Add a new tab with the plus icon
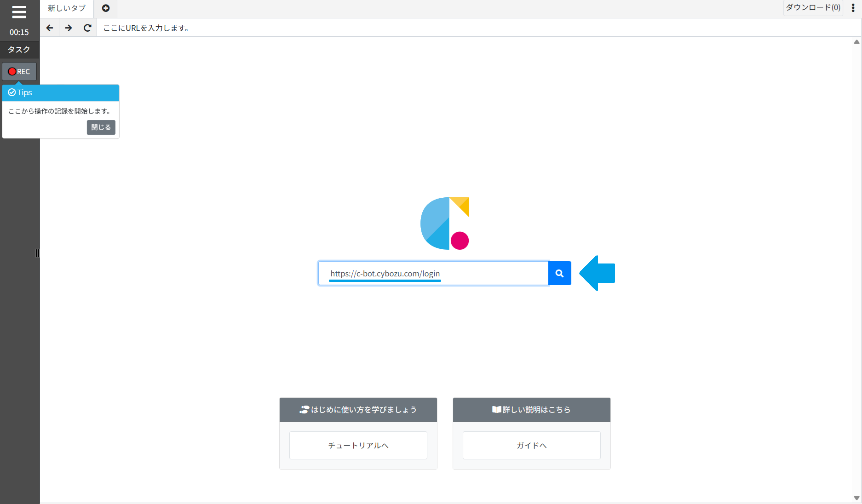The width and height of the screenshot is (862, 504). point(106,8)
